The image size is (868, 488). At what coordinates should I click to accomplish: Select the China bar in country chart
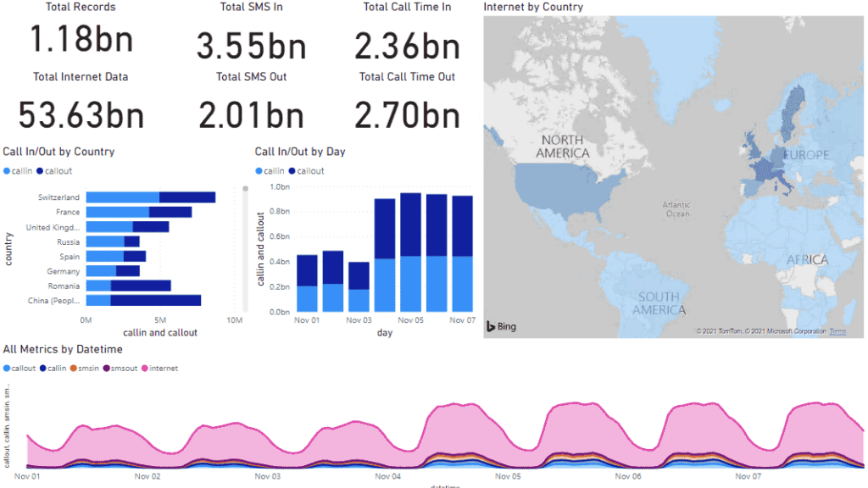(x=143, y=301)
